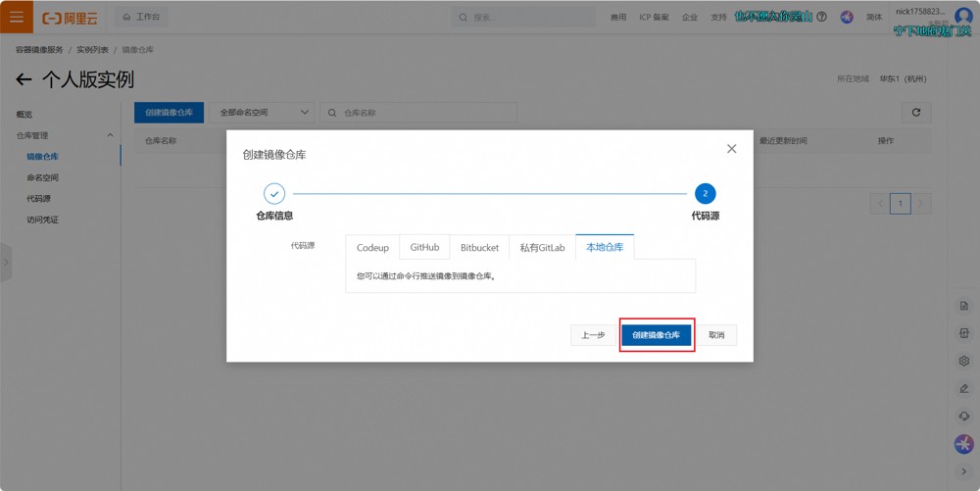Click the edit pencil icon on right rail
Image resolution: width=980 pixels, height=491 pixels.
pyautogui.click(x=963, y=388)
